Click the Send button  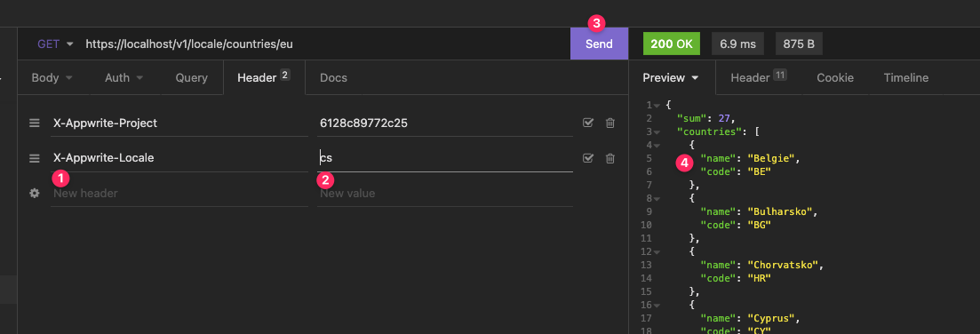pyautogui.click(x=599, y=44)
